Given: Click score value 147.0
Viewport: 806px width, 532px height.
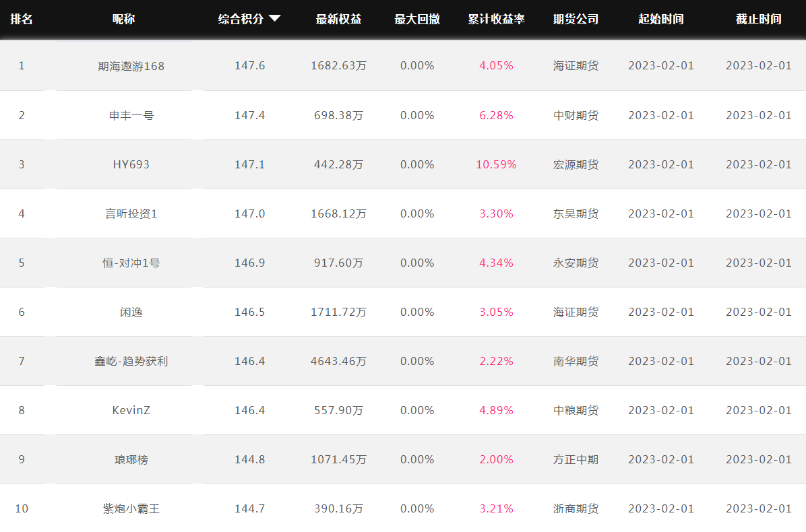Looking at the screenshot, I should [x=250, y=213].
